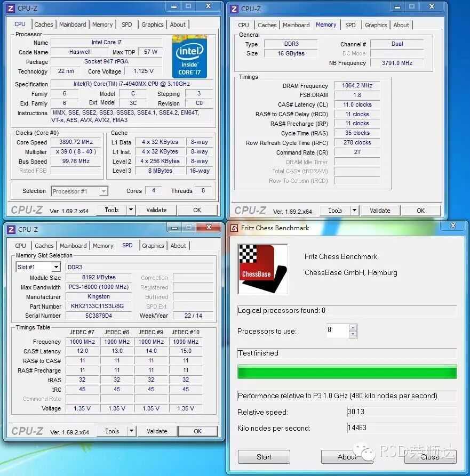Open the Tools dropdown arrow in the Memory window
Screen dimensions: 470x476
click(355, 211)
